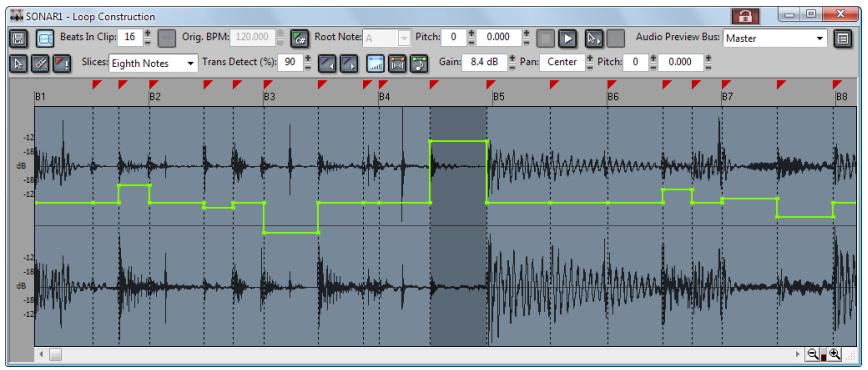Choose the Select arrow tool
Viewport: 868px width, 370px height.
click(18, 63)
